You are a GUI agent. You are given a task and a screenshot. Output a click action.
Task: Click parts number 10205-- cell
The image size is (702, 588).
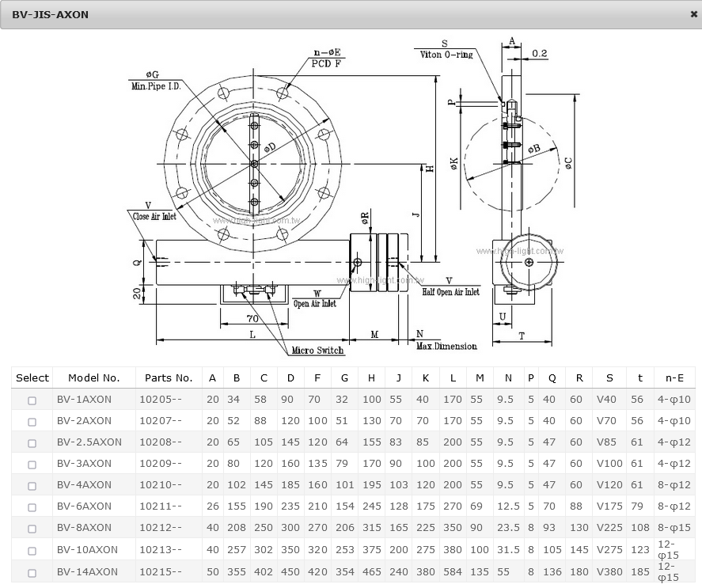pyautogui.click(x=160, y=400)
